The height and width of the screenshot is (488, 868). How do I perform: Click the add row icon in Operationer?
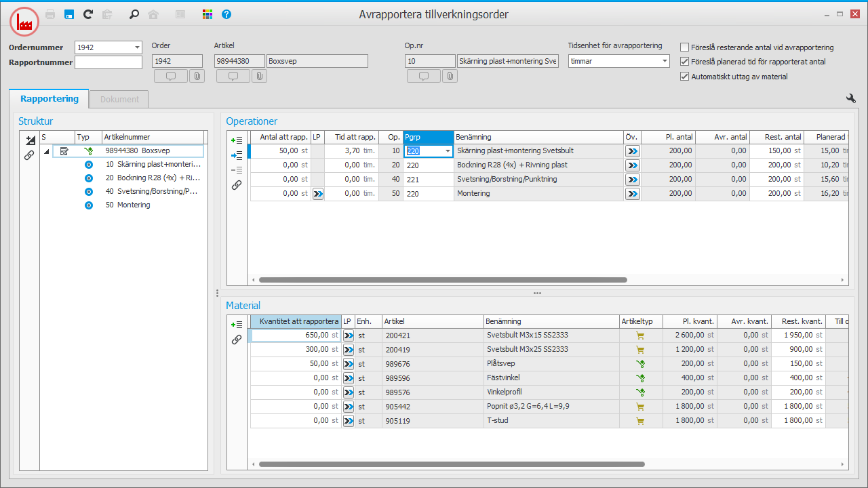tap(237, 140)
